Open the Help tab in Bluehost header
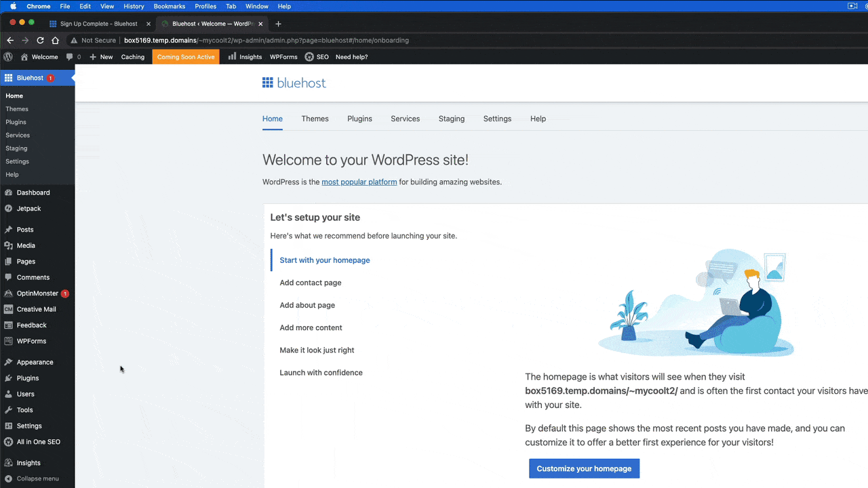868x488 pixels. click(538, 119)
